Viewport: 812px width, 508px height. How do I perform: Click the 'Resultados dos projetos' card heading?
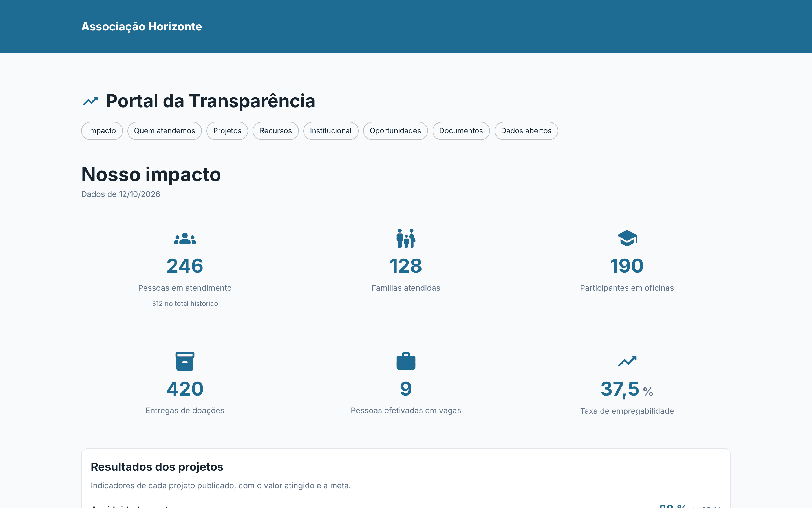157,467
